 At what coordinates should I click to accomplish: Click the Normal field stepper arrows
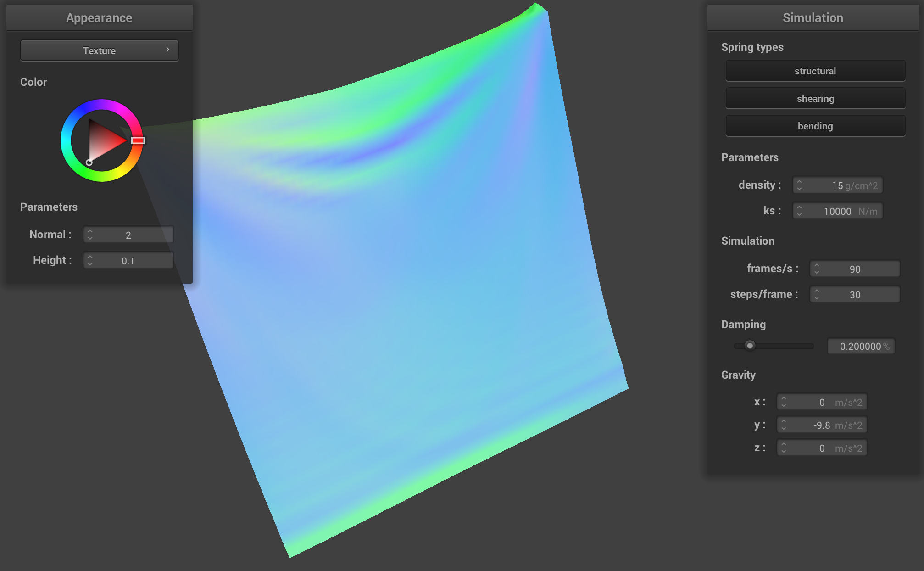(x=90, y=235)
